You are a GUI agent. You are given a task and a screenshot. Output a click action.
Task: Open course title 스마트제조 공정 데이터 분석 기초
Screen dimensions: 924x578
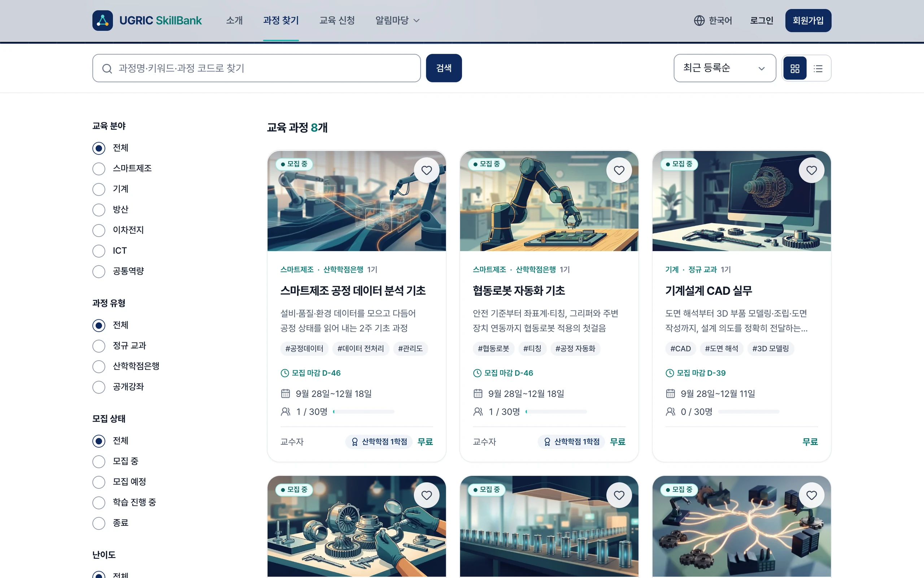[353, 291]
